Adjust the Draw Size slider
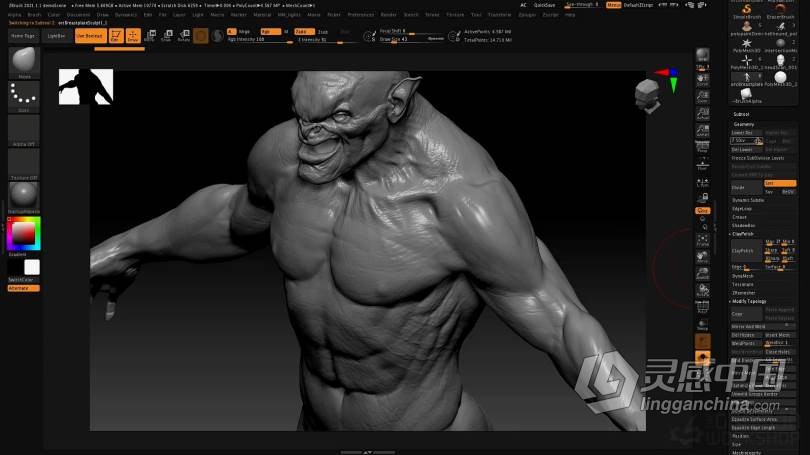Image resolution: width=810 pixels, height=455 pixels. 412,39
